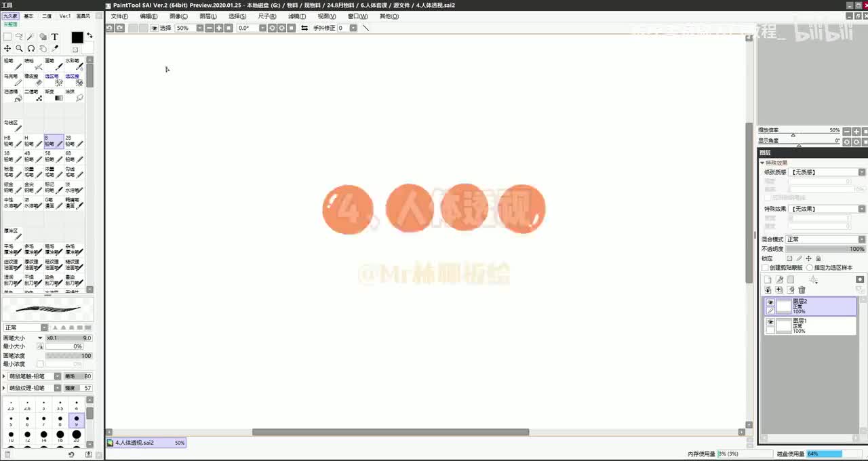This screenshot has height=461, width=868.
Task: Select the magic wand tool
Action: coord(31,37)
